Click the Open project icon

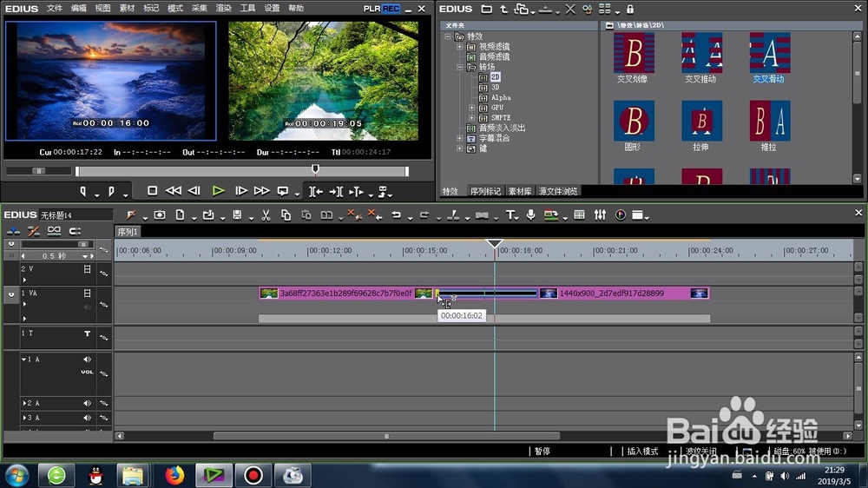click(208, 215)
